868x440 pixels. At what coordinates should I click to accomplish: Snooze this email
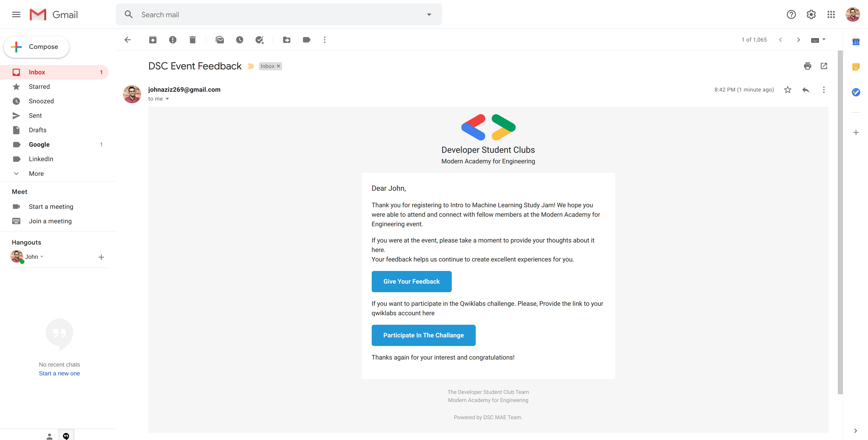240,40
